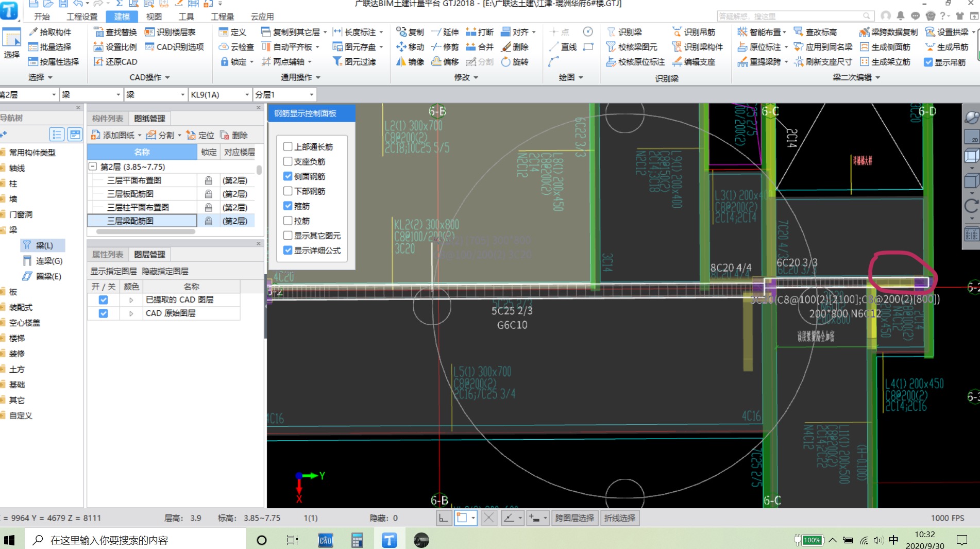Enable 下部钢筋 checkbox
The image size is (980, 549).
tap(288, 191)
